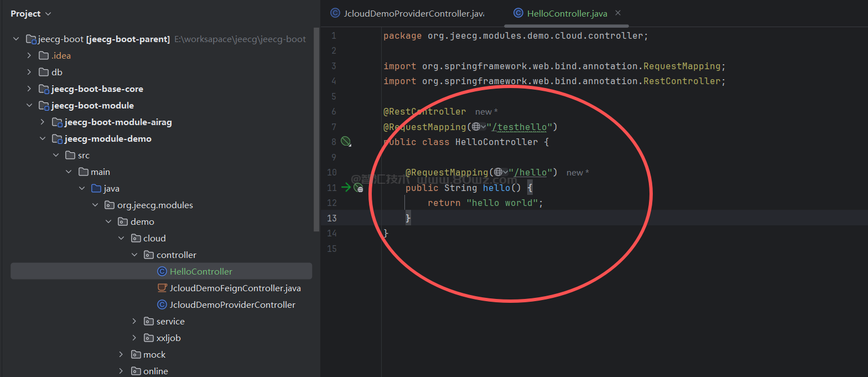The width and height of the screenshot is (868, 377).
Task: Collapse the src folder
Action: (56, 155)
